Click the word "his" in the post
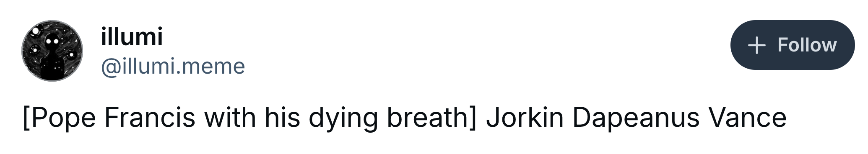 pyautogui.click(x=282, y=117)
